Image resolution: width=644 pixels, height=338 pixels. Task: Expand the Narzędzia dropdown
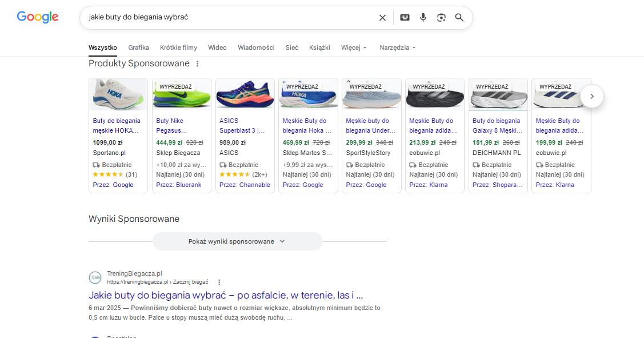tap(398, 47)
